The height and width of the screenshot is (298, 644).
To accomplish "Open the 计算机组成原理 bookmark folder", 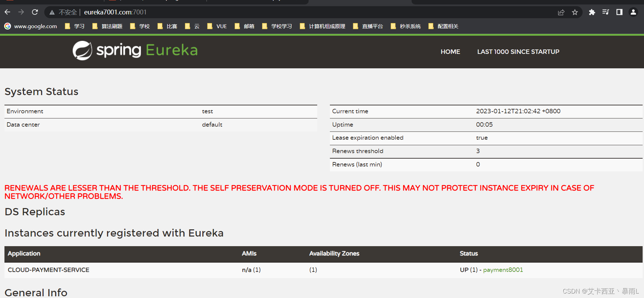I will point(322,26).
